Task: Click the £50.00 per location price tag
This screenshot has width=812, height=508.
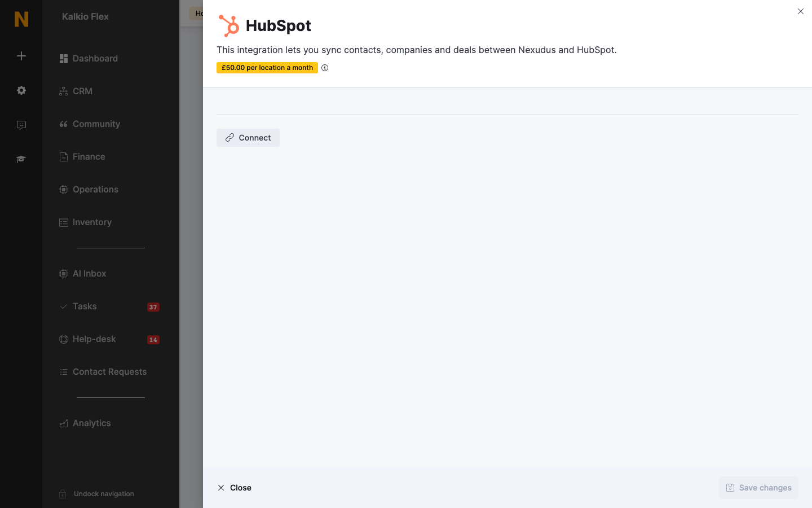Action: coord(267,68)
